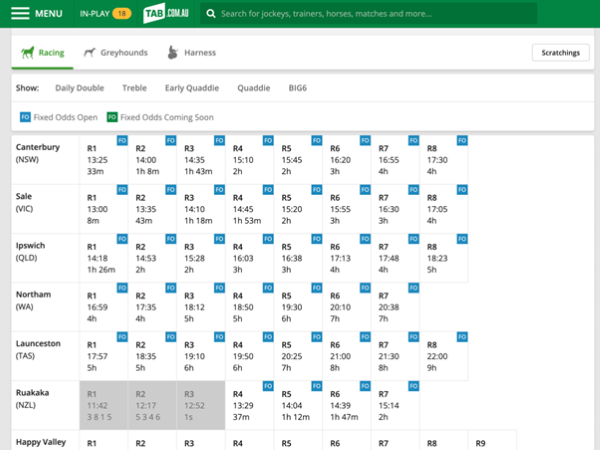Screen dimensions: 600x450
Task: Click the greyhound dog icon
Action: pyautogui.click(x=89, y=52)
